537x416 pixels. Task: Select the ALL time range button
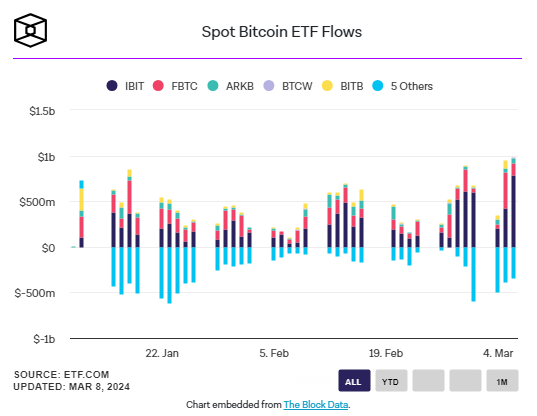[354, 380]
